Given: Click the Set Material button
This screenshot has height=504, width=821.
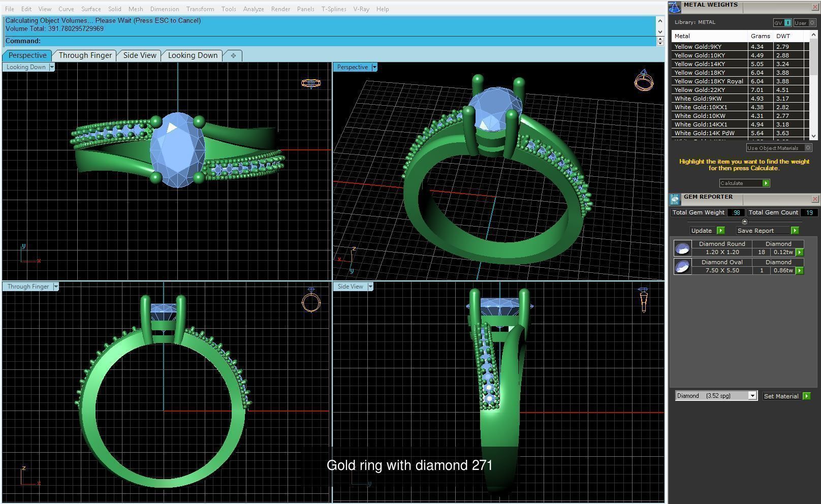Looking at the screenshot, I should [786, 396].
